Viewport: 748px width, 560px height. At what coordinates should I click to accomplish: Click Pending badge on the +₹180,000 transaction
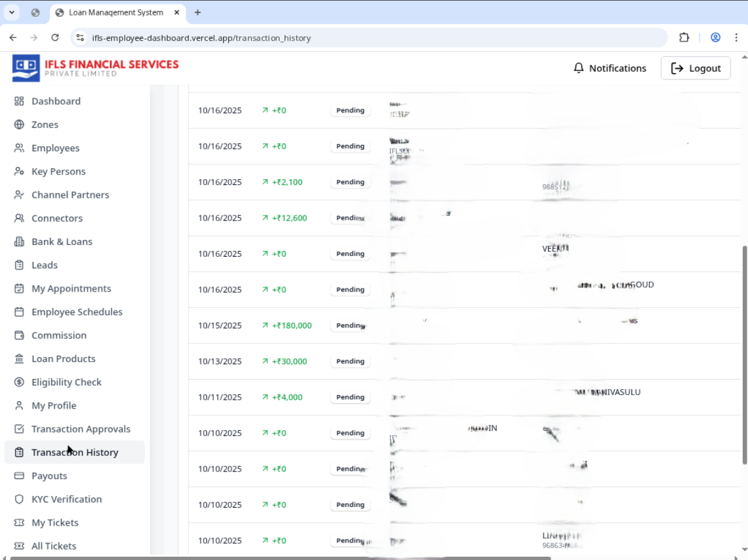(350, 325)
